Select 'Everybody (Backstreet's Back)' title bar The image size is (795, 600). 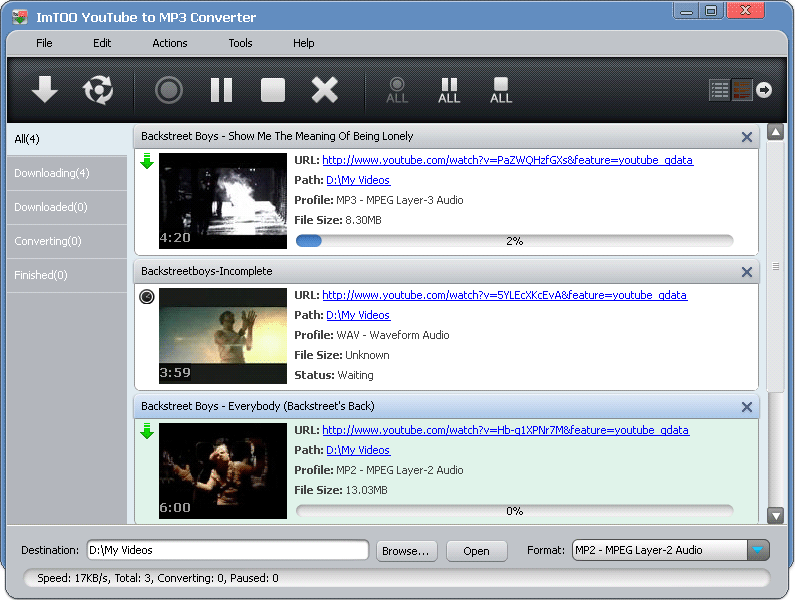click(x=446, y=406)
